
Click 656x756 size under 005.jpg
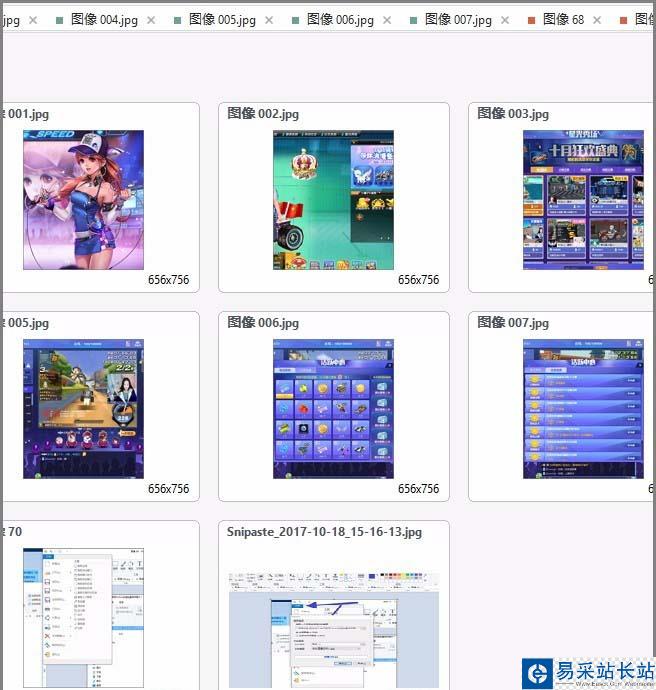(x=169, y=489)
